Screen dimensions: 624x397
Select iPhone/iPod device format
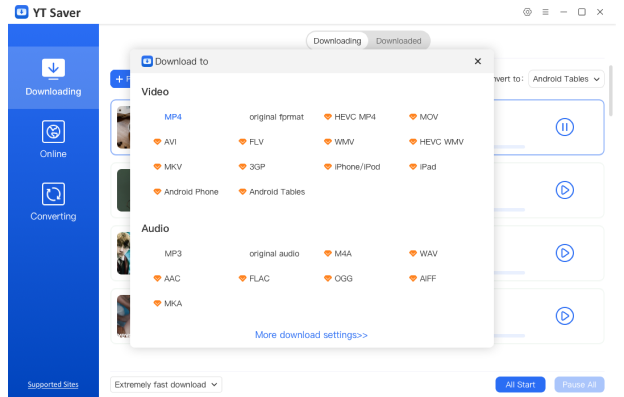(x=352, y=167)
